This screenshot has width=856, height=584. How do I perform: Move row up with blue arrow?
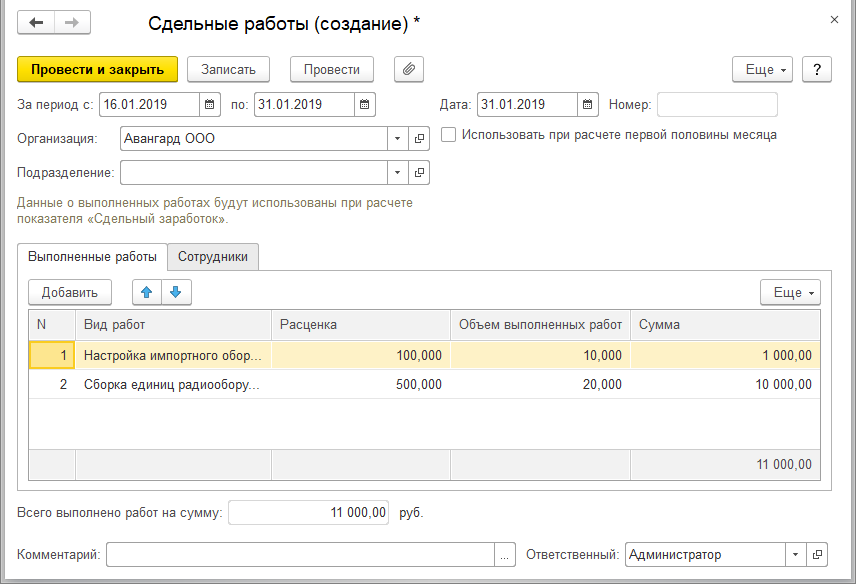pyautogui.click(x=147, y=292)
